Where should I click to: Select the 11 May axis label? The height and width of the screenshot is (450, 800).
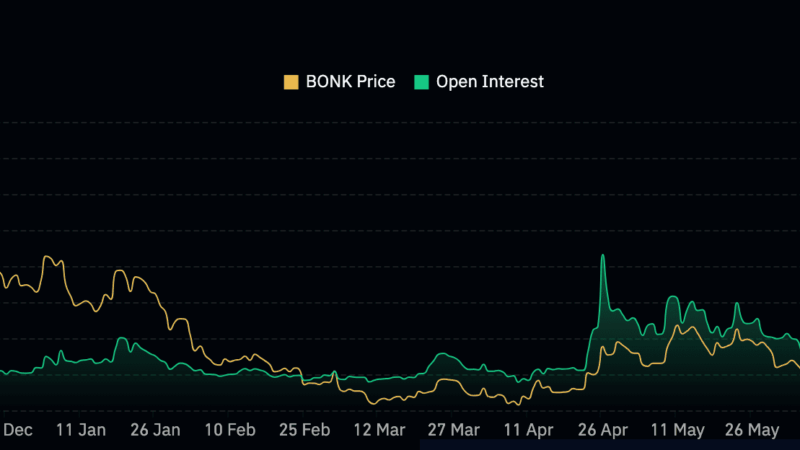677,430
